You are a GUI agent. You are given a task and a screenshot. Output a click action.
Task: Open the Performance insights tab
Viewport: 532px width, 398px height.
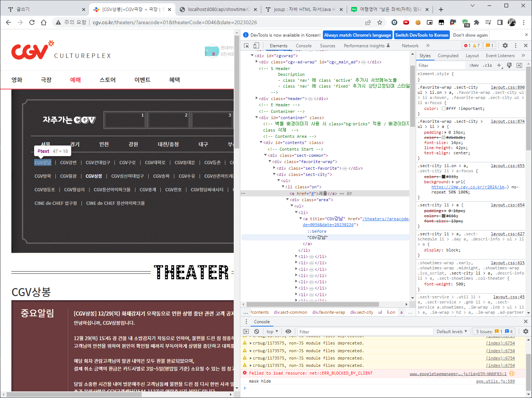click(367, 46)
